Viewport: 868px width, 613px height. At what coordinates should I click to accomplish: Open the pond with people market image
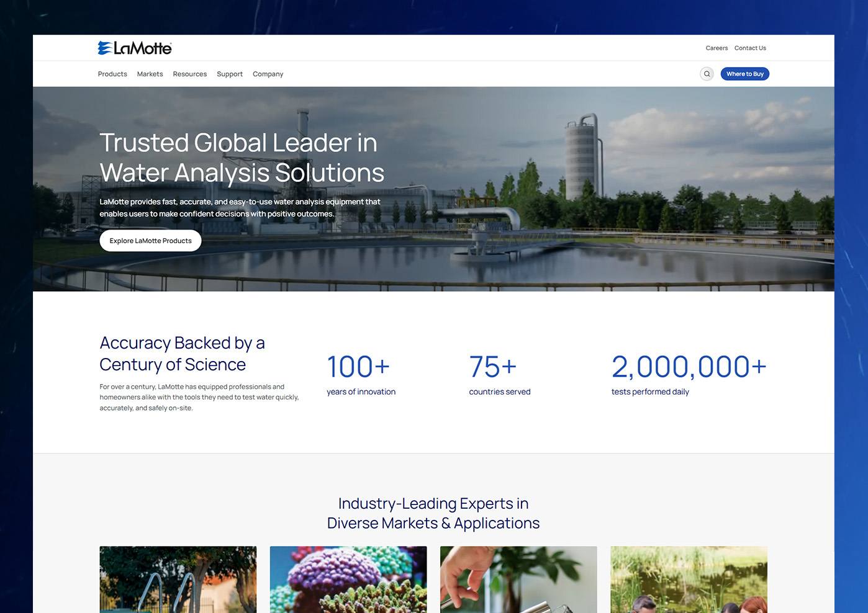click(689, 579)
